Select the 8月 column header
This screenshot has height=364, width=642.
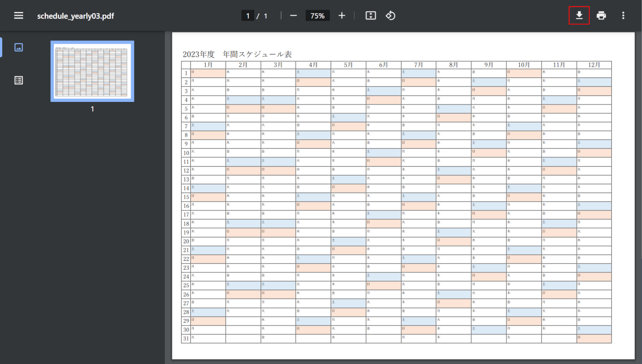(x=453, y=65)
